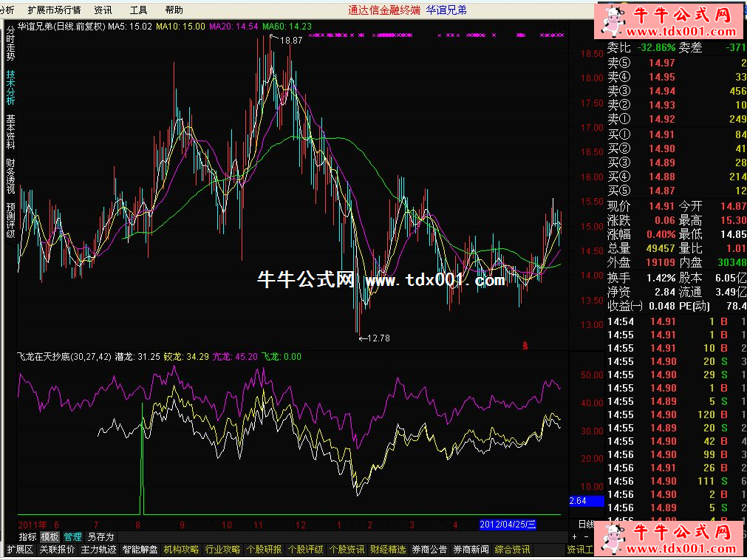Open the 帮助 menu
Image resolution: width=747 pixels, height=560 pixels.
click(x=174, y=10)
